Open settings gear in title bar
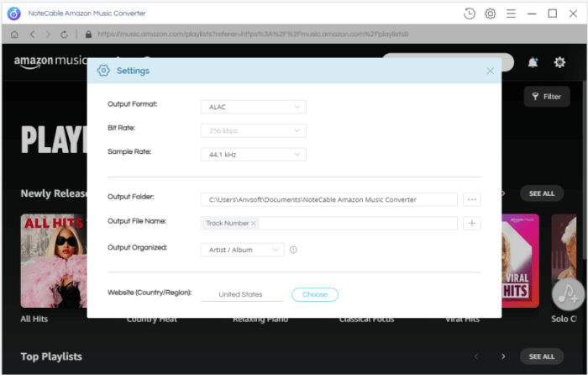Viewport: 588px width, 375px height. (490, 13)
